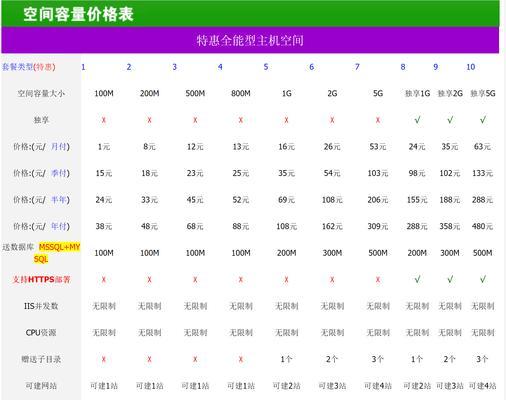The height and width of the screenshot is (400, 506).
Task: Click red X in 独享 row under 5G
Action: click(378, 120)
